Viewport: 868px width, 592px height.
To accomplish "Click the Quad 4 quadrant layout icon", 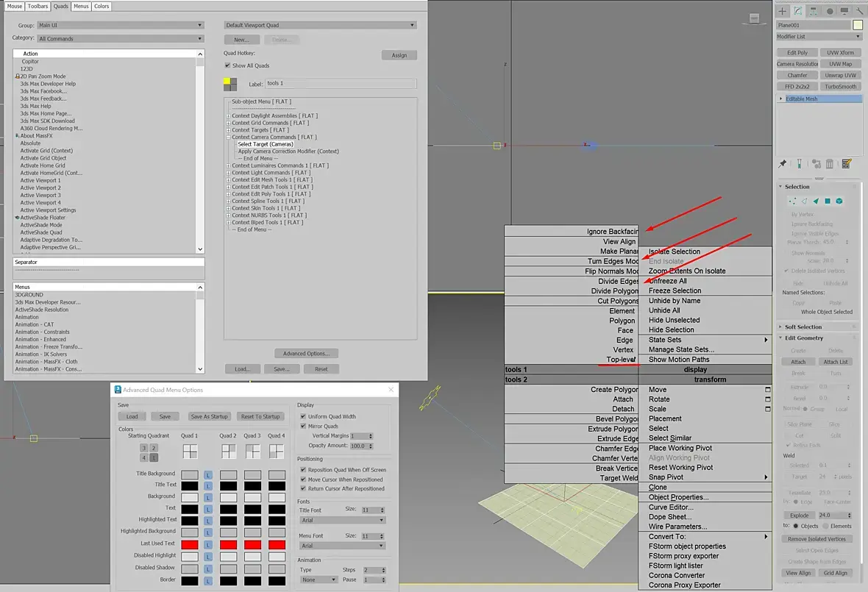I will (277, 452).
